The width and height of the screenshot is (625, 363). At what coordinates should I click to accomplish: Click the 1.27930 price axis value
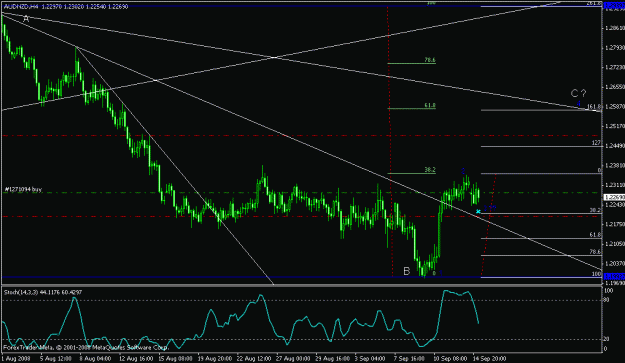click(614, 48)
